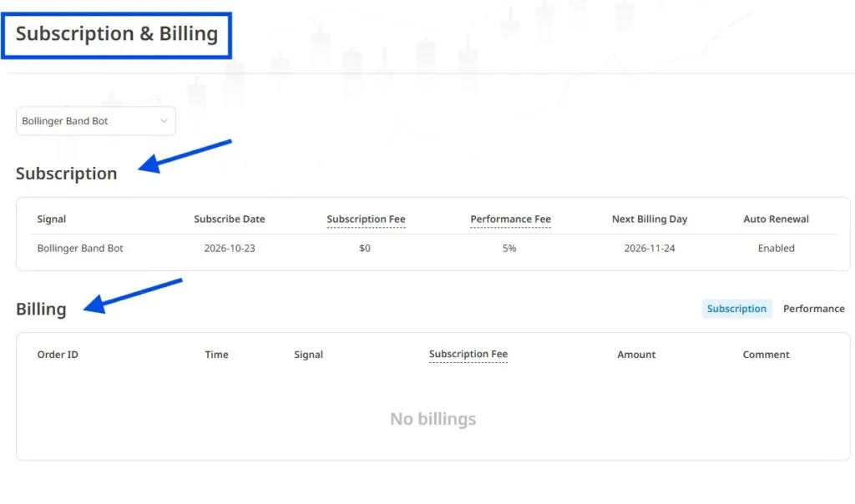Click the Subscription & Billing page title
Image resolution: width=855 pixels, height=504 pixels.
[117, 33]
